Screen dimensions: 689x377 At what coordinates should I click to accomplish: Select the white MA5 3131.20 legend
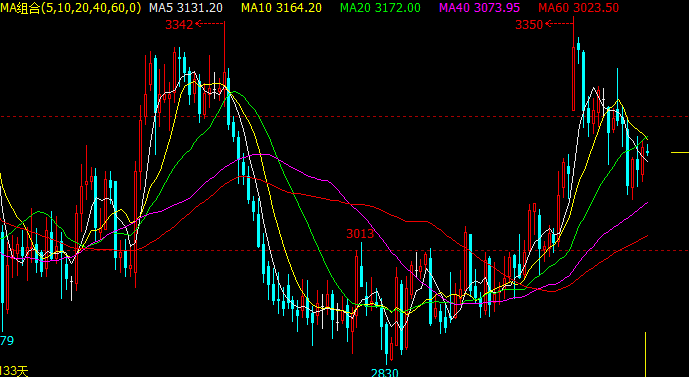tap(186, 7)
